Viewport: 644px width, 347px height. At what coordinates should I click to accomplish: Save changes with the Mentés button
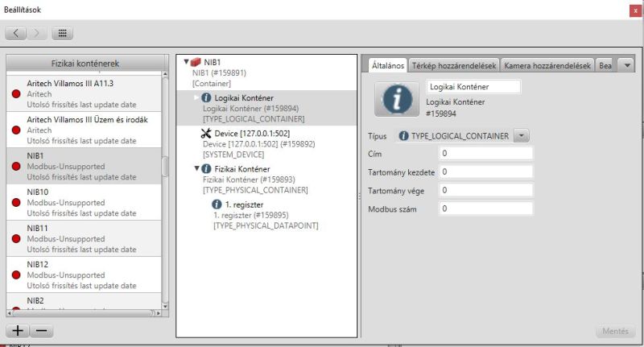coord(615,331)
